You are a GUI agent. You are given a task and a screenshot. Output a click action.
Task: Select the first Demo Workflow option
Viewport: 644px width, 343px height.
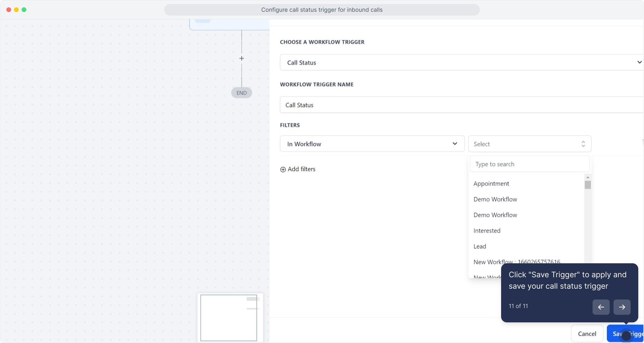click(x=495, y=199)
